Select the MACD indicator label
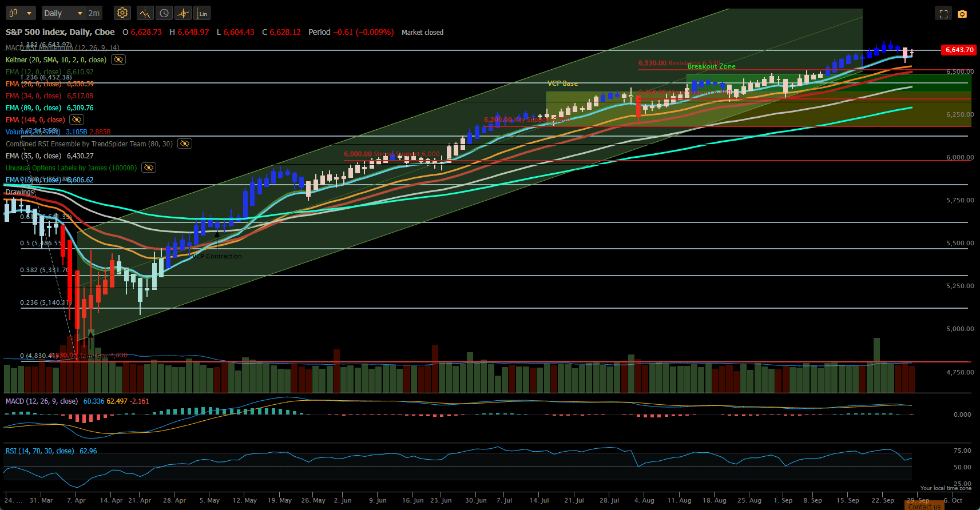The height and width of the screenshot is (510, 980). click(x=41, y=401)
